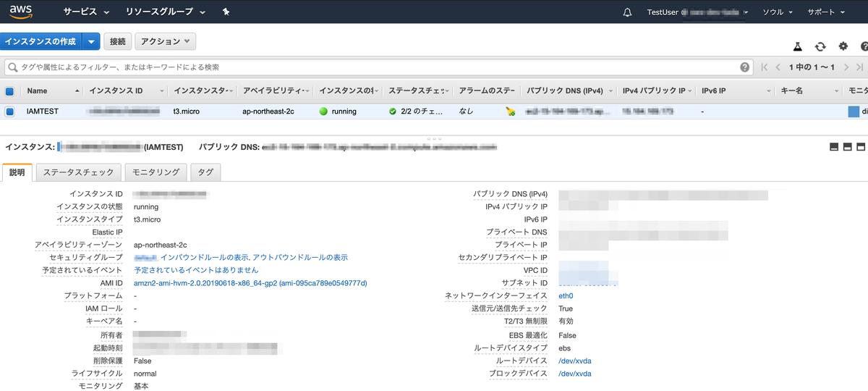Click the filter help icon in search bar
This screenshot has height=391, width=868.
[x=745, y=67]
